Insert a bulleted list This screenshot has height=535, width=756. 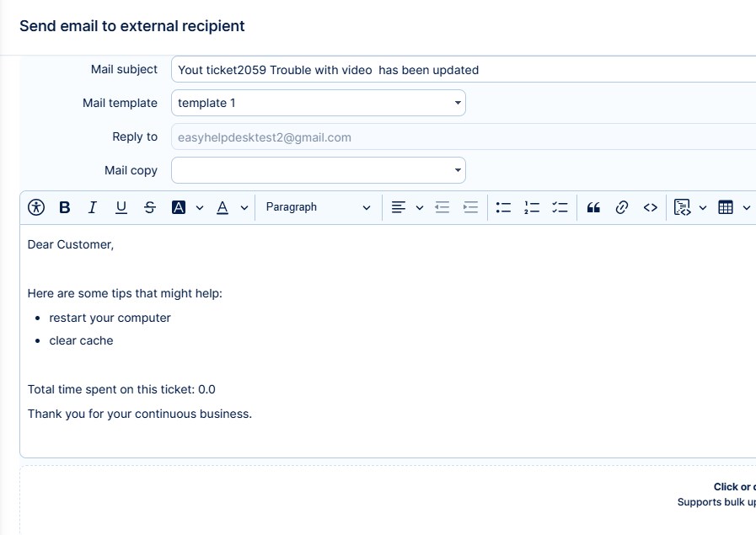[x=503, y=207]
